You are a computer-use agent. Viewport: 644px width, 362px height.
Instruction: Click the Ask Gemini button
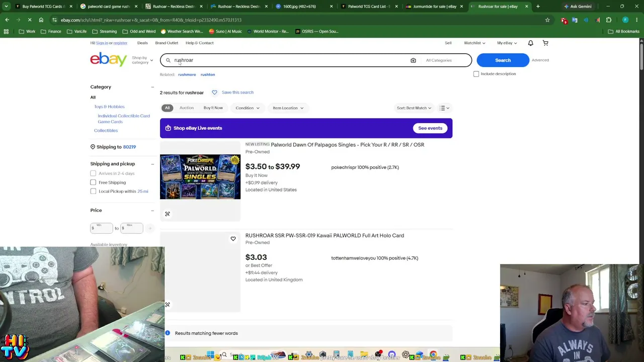coord(578,7)
